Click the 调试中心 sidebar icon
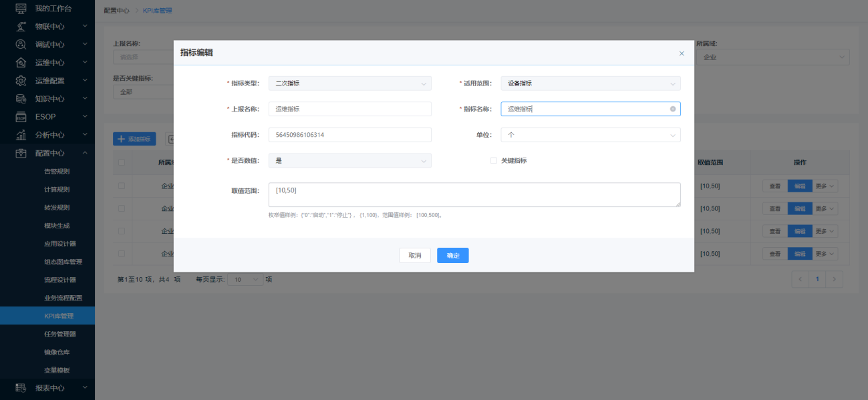The height and width of the screenshot is (400, 868). (21, 44)
